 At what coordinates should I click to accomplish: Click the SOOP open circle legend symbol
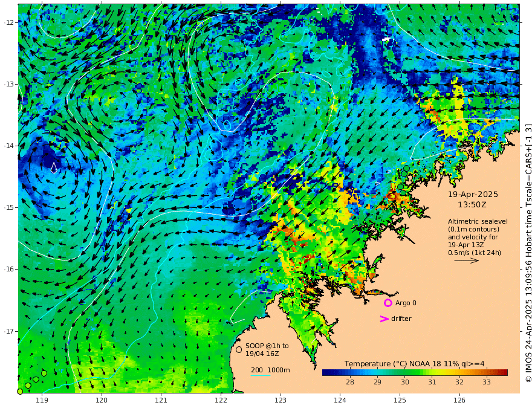239,349
